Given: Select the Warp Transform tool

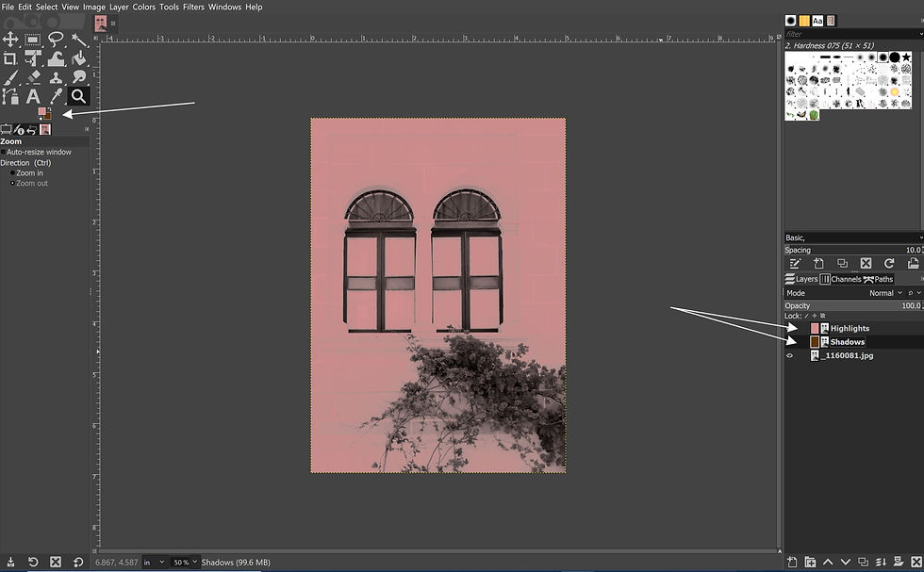Looking at the screenshot, I should 56,59.
